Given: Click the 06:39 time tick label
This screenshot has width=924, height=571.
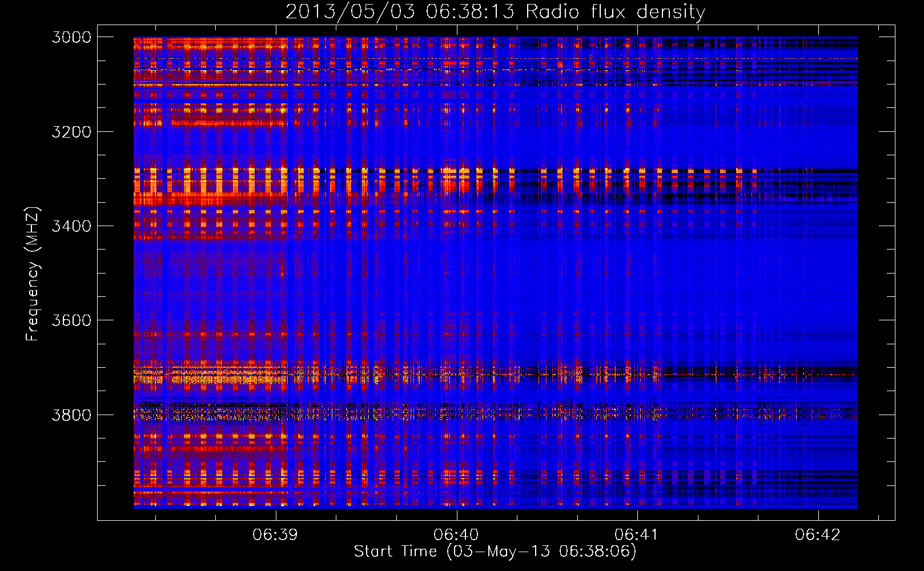Looking at the screenshot, I should (275, 534).
